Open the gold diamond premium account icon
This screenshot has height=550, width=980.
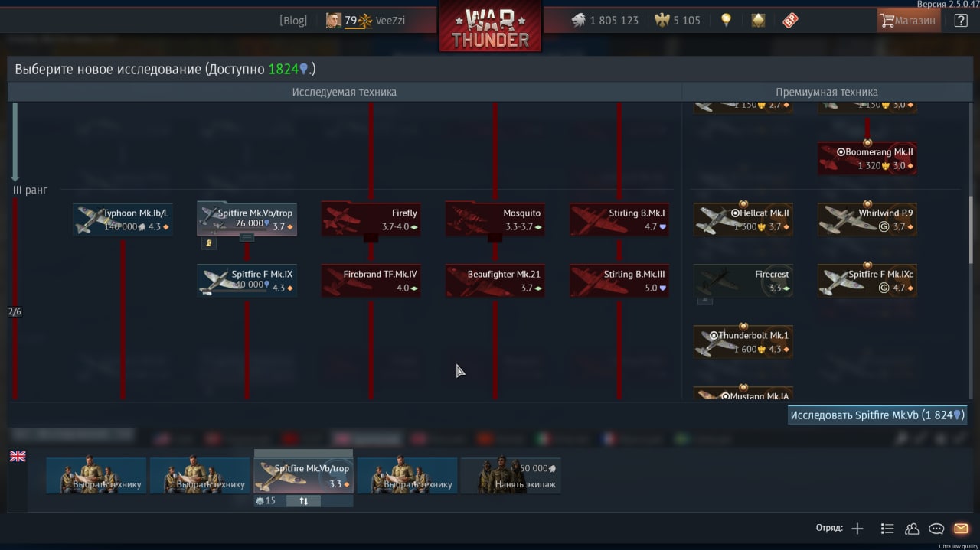click(758, 21)
